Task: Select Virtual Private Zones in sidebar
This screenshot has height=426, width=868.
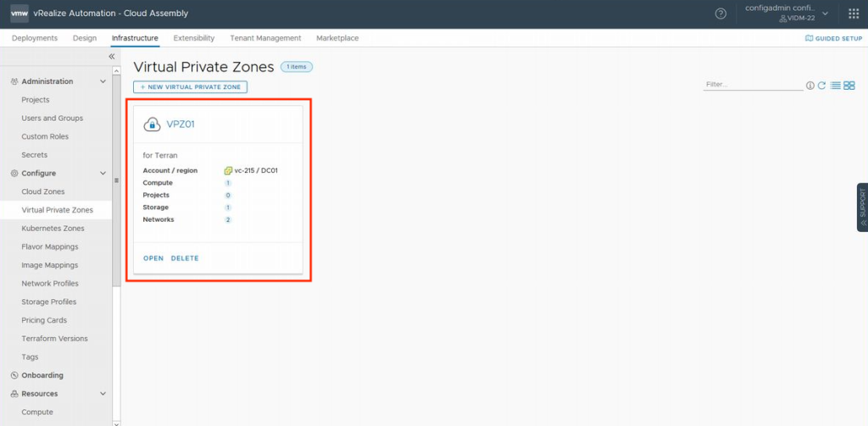Action: pos(57,210)
